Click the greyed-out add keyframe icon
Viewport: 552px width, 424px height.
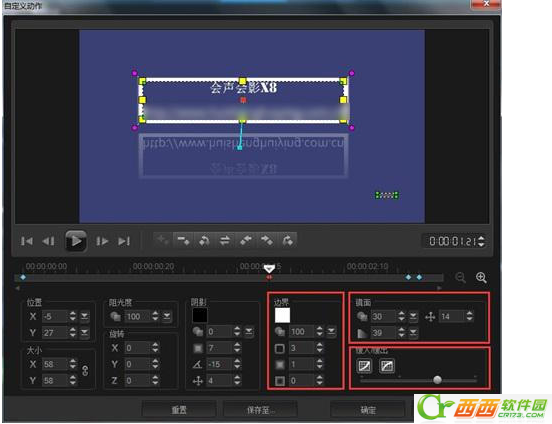pyautogui.click(x=163, y=241)
